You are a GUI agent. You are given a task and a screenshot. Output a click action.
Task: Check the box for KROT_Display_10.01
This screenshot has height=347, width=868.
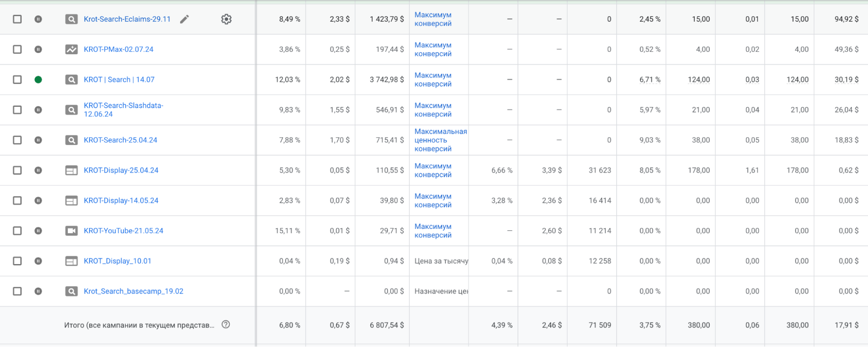(x=17, y=261)
